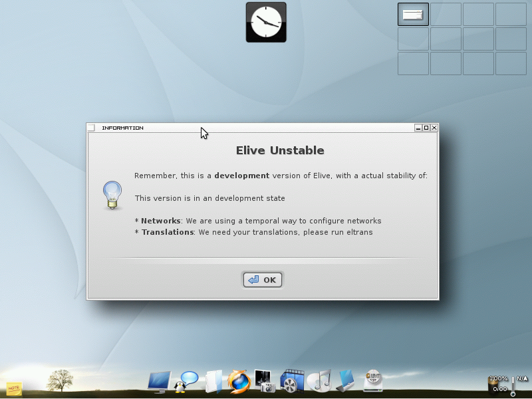The image size is (532, 399).
Task: Click the bold word "development" in the dialog
Action: [242, 176]
